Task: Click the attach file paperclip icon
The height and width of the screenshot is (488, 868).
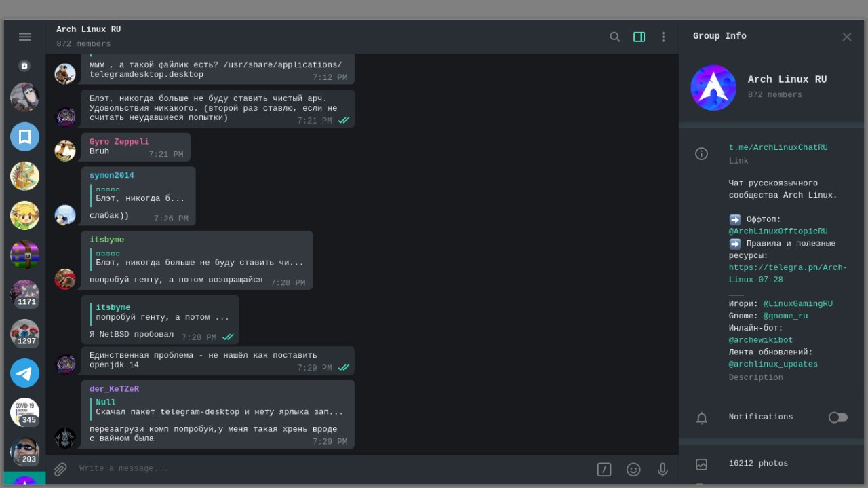Action: point(60,469)
